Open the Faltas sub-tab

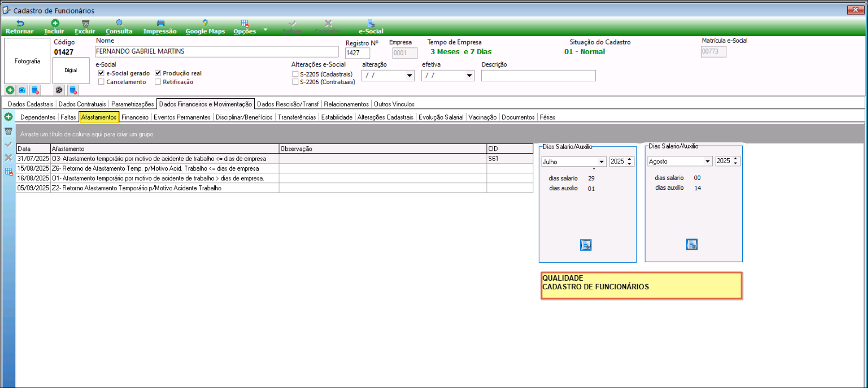pos(68,117)
